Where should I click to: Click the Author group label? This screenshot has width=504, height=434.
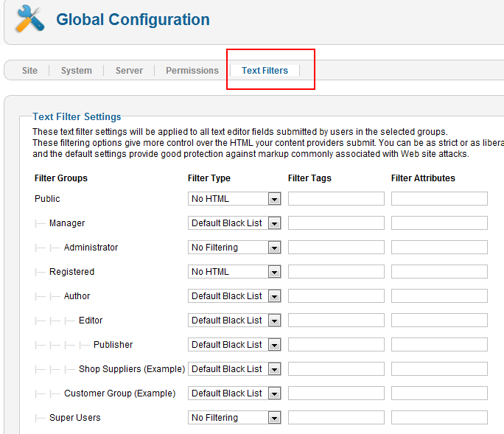pyautogui.click(x=77, y=296)
